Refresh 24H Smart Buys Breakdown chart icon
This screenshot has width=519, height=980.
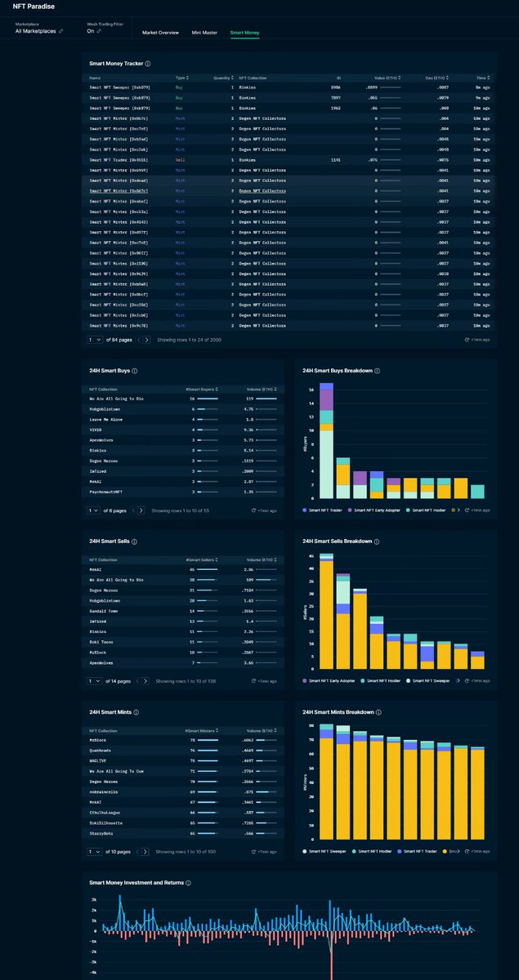click(x=467, y=510)
